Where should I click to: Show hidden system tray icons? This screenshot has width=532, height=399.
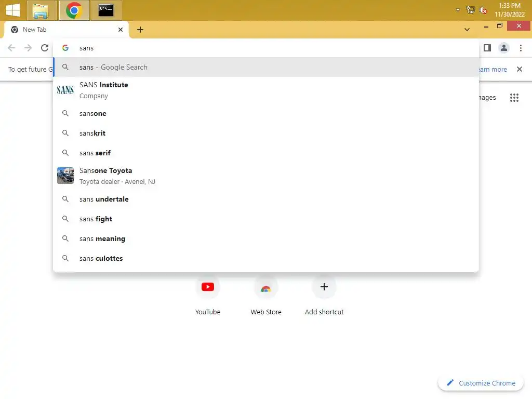click(458, 10)
